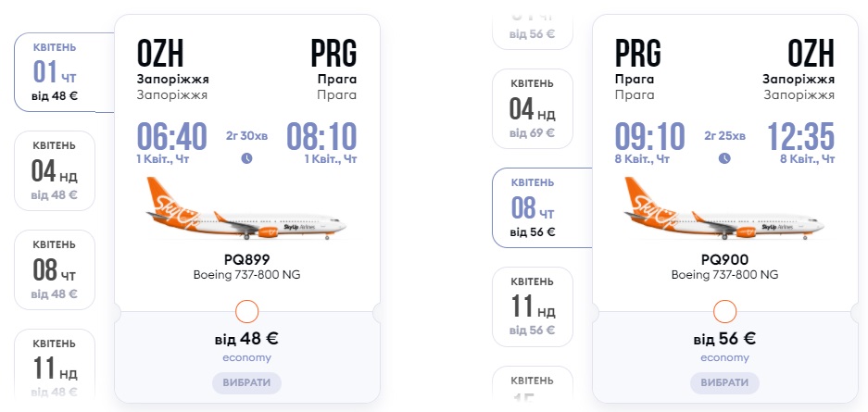
Task: Select the orange circle on the PRG–OZH ticket
Action: [x=725, y=311]
